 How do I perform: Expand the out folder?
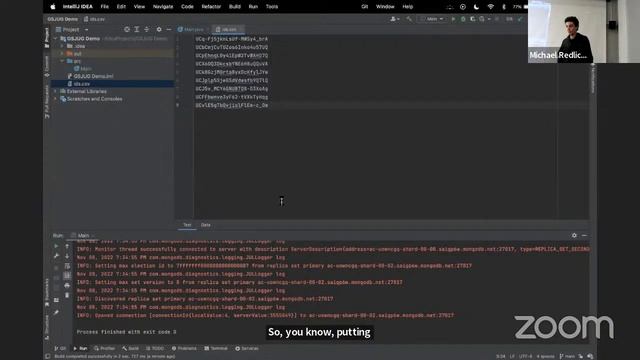pyautogui.click(x=62, y=53)
